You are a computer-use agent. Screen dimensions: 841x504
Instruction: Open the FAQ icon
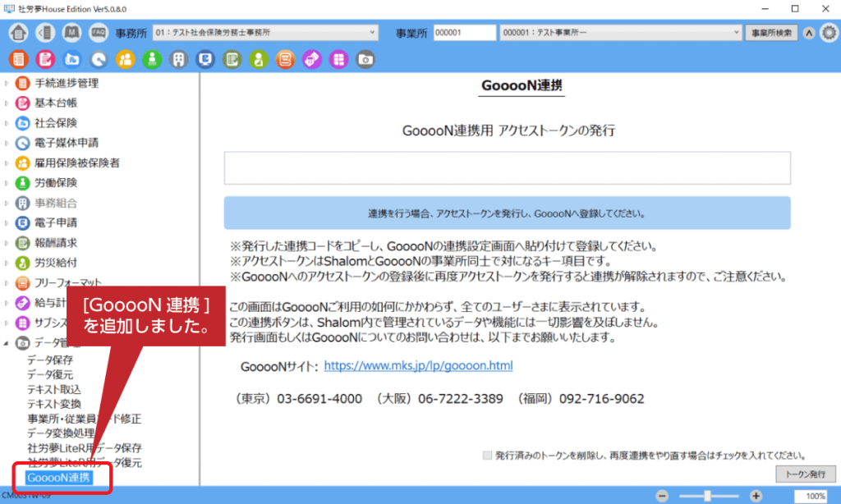[99, 33]
